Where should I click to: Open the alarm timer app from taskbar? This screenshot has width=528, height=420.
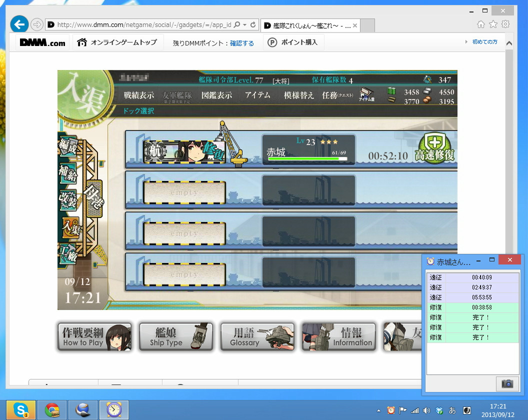click(x=113, y=409)
